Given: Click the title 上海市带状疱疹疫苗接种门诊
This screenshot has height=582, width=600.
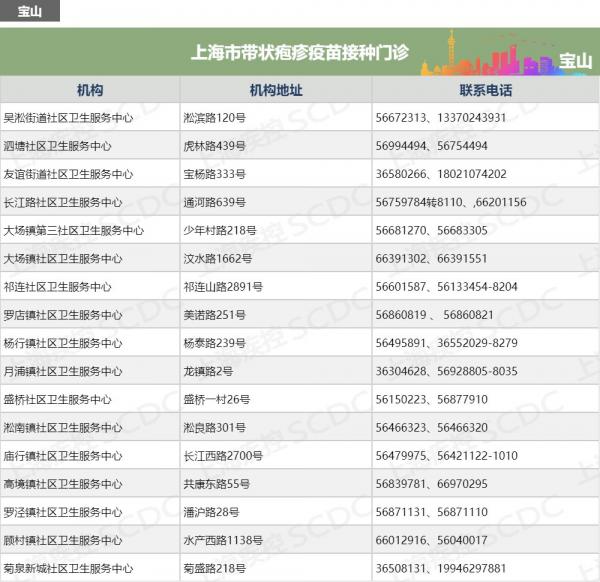Looking at the screenshot, I should (300, 52).
